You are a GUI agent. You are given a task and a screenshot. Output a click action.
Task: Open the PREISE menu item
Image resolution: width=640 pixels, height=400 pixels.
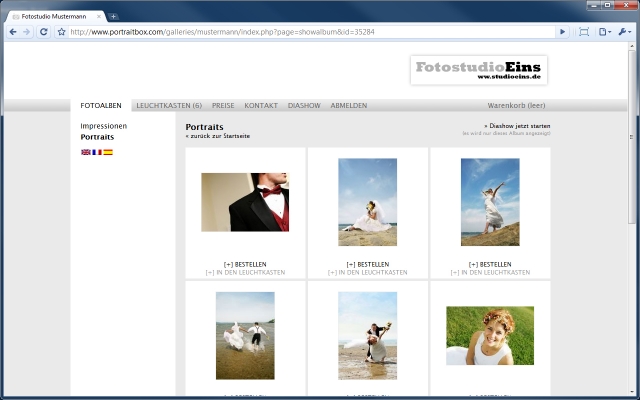pyautogui.click(x=223, y=105)
